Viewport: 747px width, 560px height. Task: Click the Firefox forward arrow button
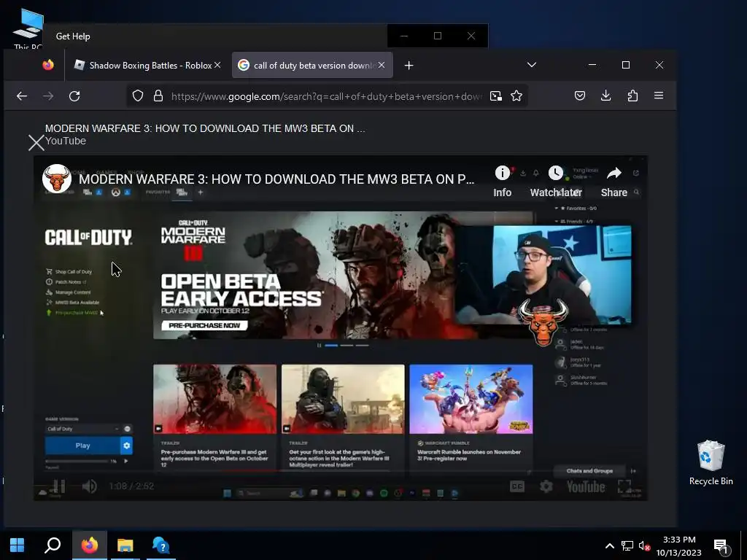(48, 96)
